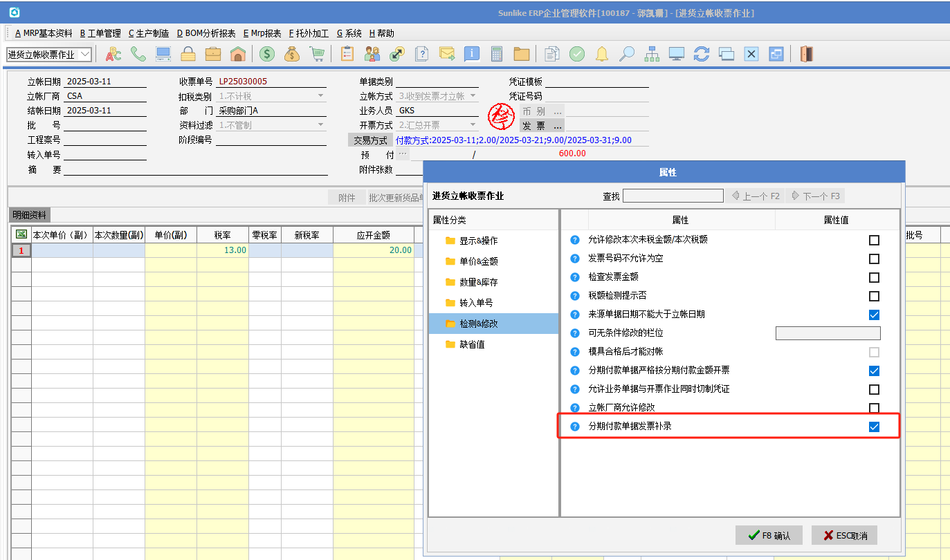Open the G 系统 menu
The width and height of the screenshot is (950, 560).
click(x=349, y=33)
